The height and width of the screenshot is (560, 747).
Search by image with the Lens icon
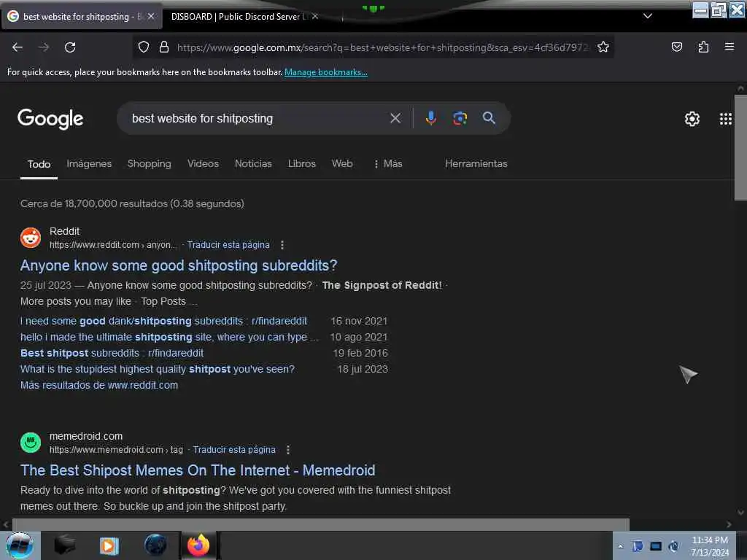(x=460, y=118)
